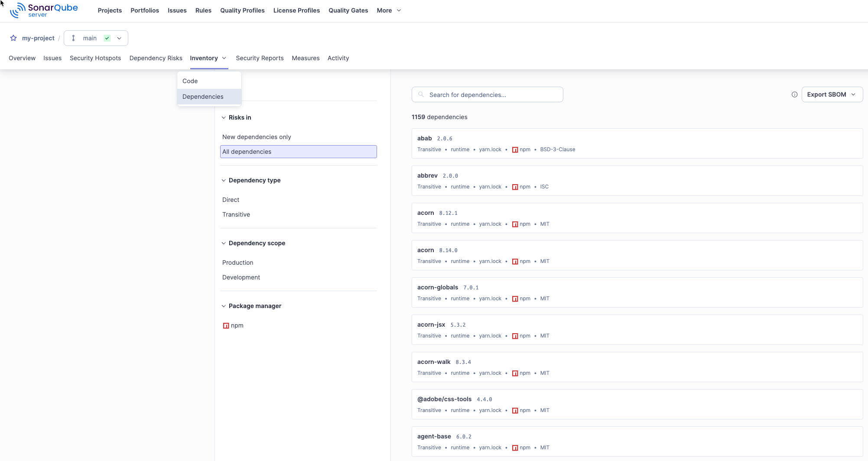The height and width of the screenshot is (461, 868).
Task: Click the acorn-globals dependency name
Action: (x=438, y=287)
